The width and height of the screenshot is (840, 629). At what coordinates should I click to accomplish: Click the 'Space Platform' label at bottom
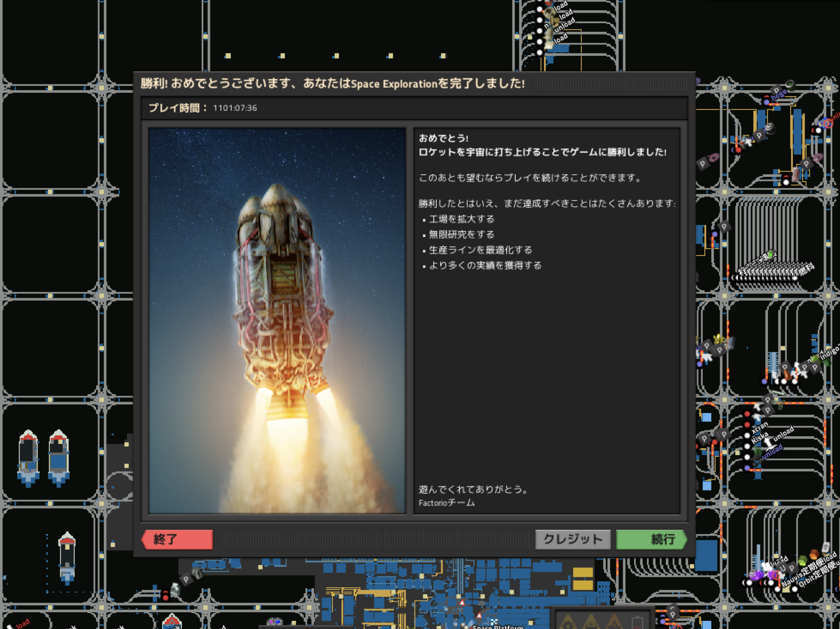[x=498, y=627]
